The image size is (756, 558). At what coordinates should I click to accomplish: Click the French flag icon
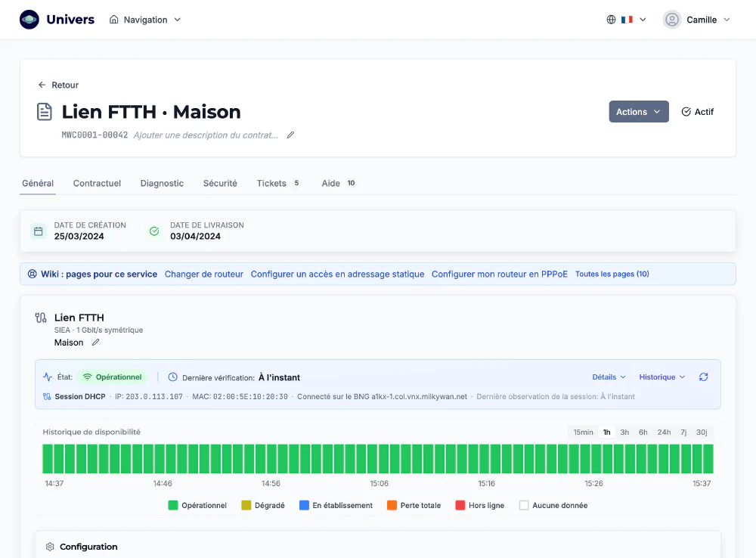tap(627, 20)
